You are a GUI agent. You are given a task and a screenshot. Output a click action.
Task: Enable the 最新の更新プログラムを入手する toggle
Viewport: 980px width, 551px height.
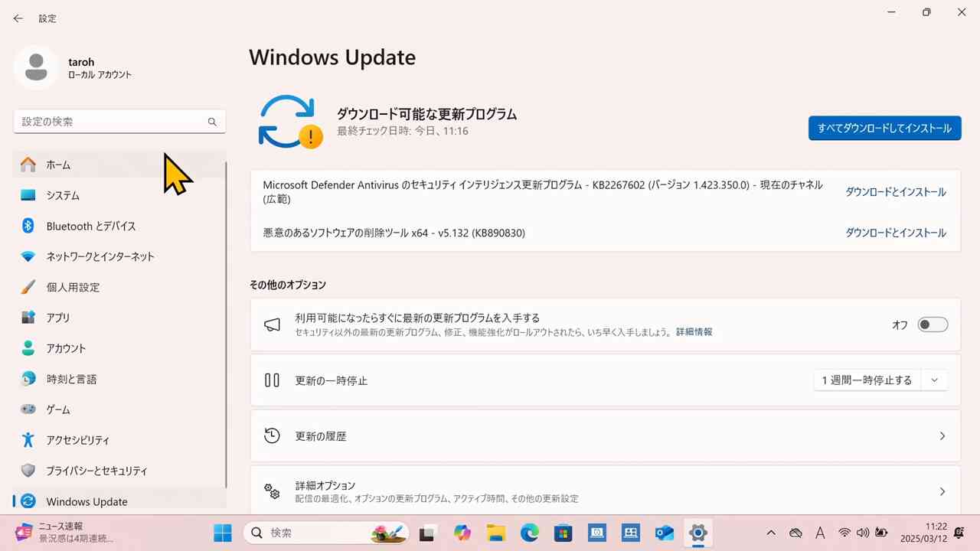click(933, 324)
